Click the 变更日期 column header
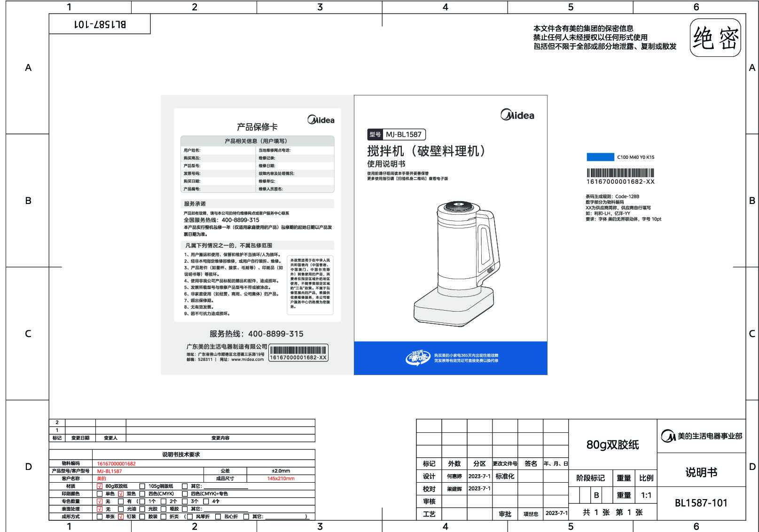This screenshot has height=532, width=759. pos(80,438)
